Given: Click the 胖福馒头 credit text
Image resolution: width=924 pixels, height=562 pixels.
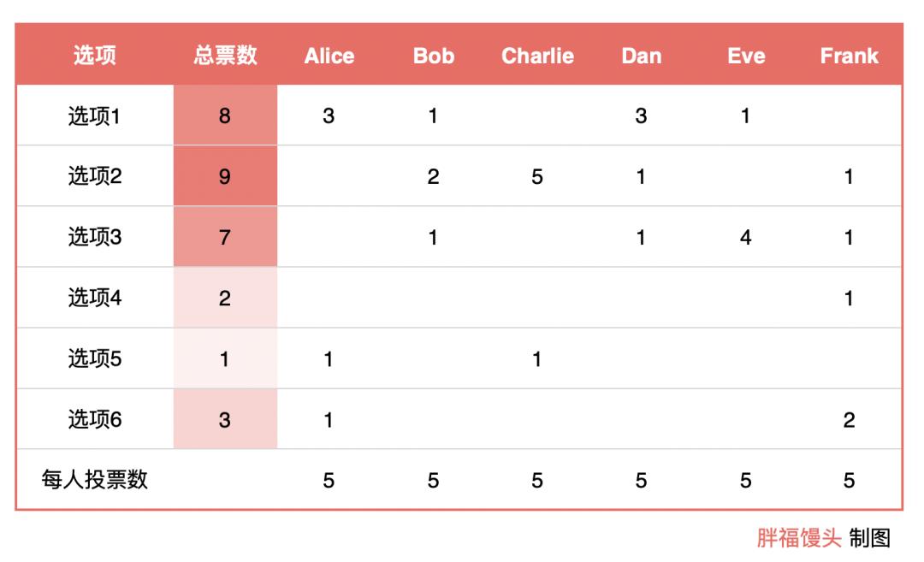Looking at the screenshot, I should (x=799, y=538).
